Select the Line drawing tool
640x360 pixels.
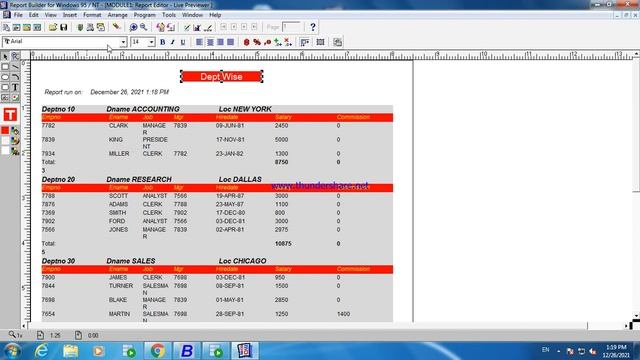tap(15, 67)
